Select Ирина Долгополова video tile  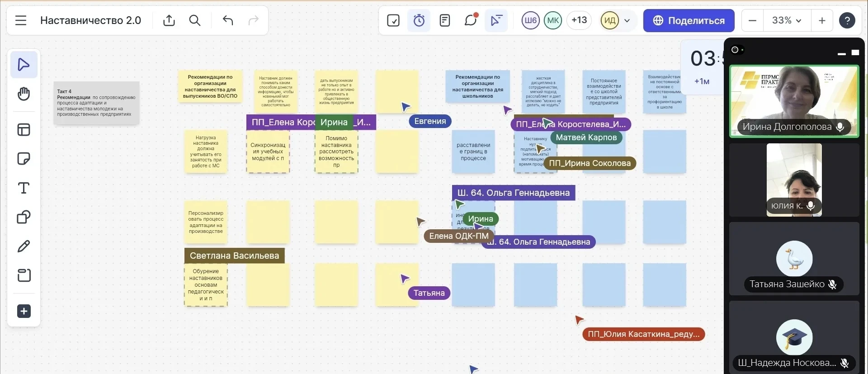tap(794, 101)
